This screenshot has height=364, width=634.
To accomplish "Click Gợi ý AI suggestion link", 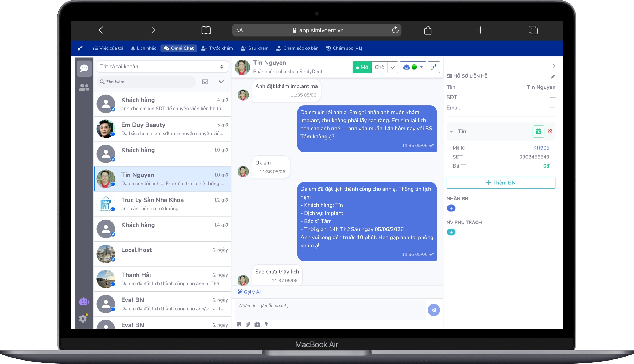I will coord(249,292).
